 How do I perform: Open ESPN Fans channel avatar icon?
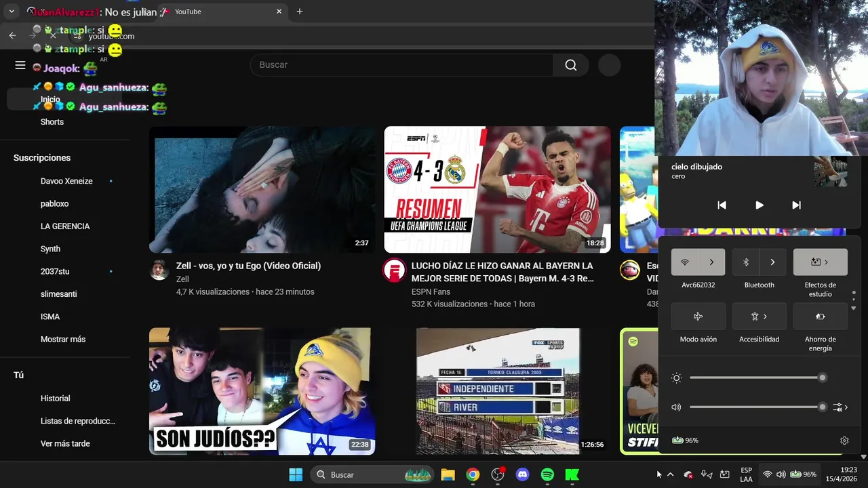(x=394, y=270)
